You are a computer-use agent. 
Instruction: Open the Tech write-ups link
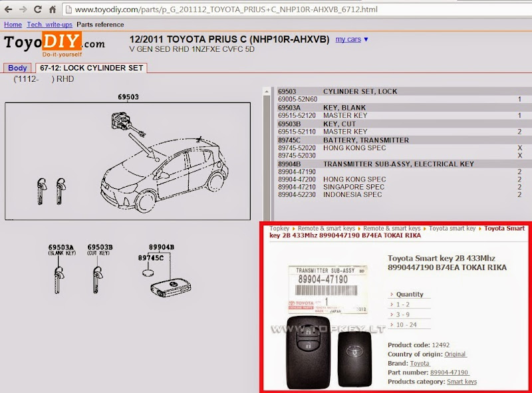(49, 25)
